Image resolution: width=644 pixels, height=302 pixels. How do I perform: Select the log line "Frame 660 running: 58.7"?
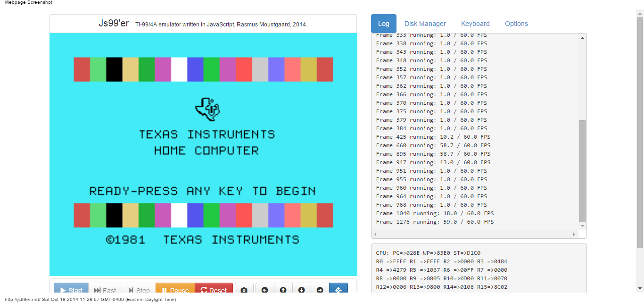click(433, 145)
